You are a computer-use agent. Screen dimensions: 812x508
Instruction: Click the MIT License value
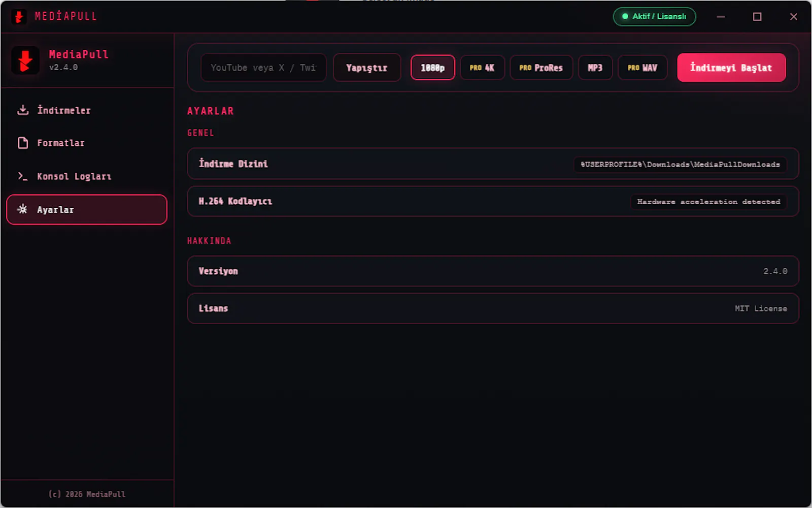click(761, 308)
